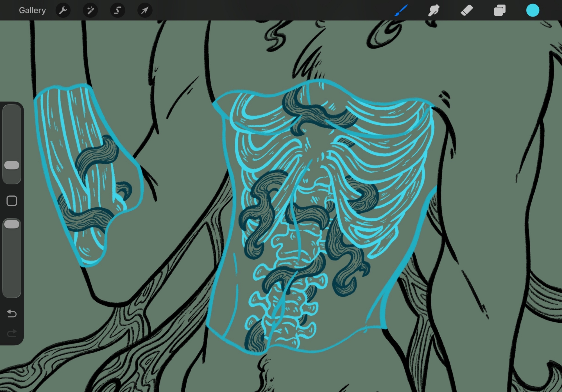Activate the Selection tool

pos(117,10)
